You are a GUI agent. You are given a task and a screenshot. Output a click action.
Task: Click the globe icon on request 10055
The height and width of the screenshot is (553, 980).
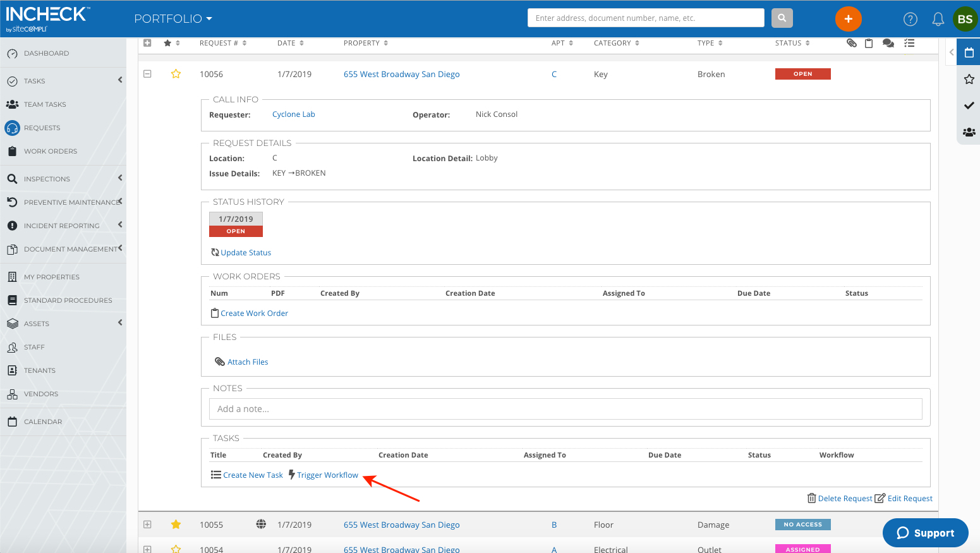tap(260, 524)
